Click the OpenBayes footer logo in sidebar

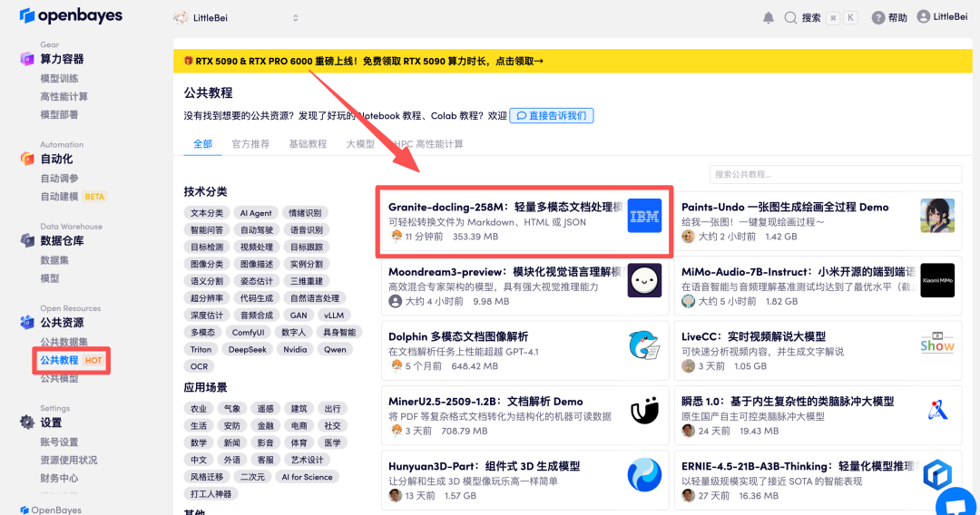click(x=51, y=510)
